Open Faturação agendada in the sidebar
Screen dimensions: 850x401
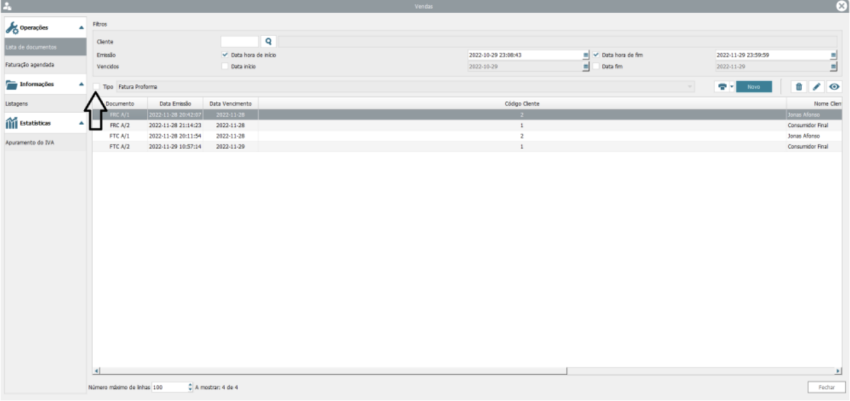(29, 64)
